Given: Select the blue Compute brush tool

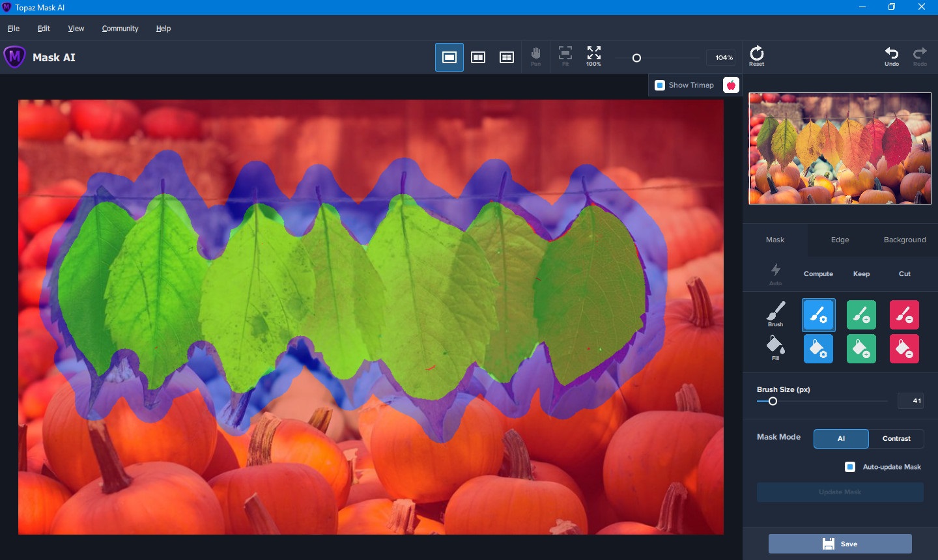Looking at the screenshot, I should click(819, 315).
